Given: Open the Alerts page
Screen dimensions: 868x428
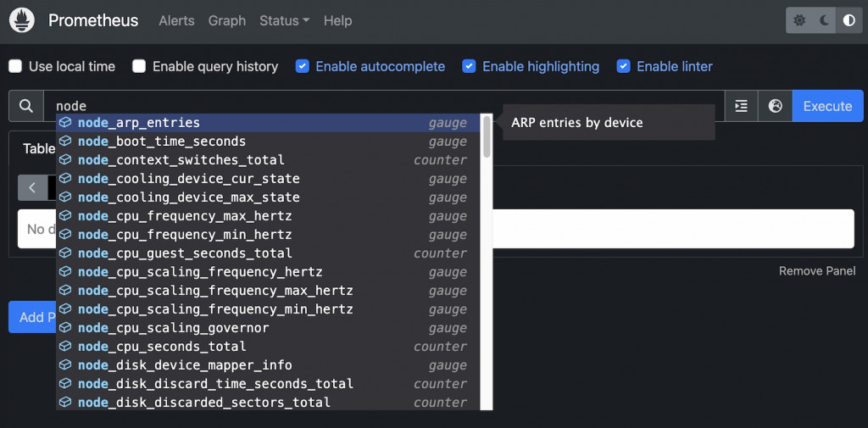Looking at the screenshot, I should pos(176,20).
